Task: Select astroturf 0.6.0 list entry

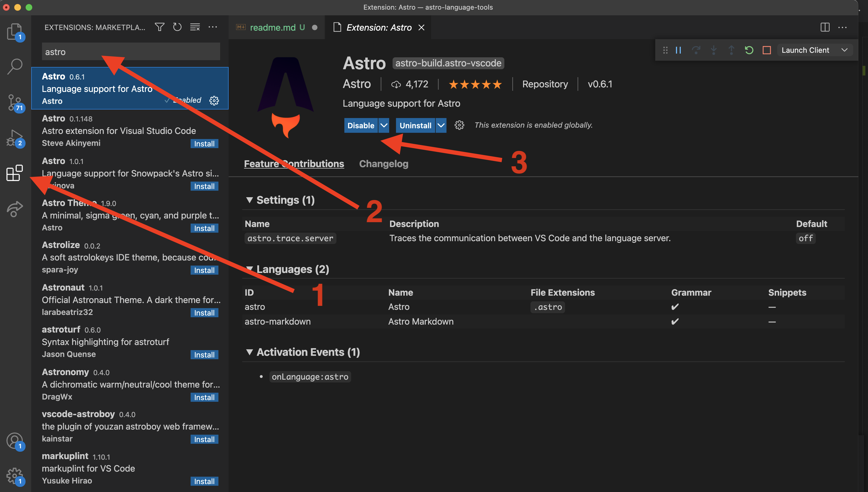Action: (130, 342)
